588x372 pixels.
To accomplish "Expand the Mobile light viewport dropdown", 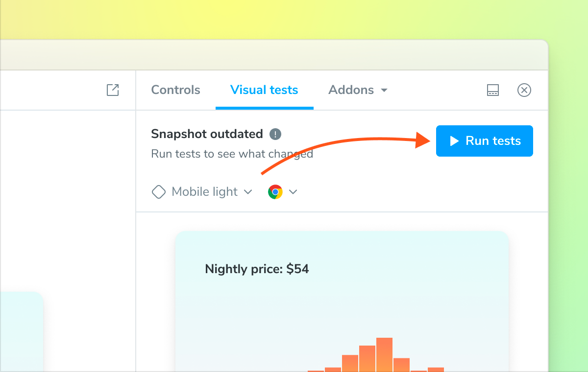I will [x=249, y=192].
